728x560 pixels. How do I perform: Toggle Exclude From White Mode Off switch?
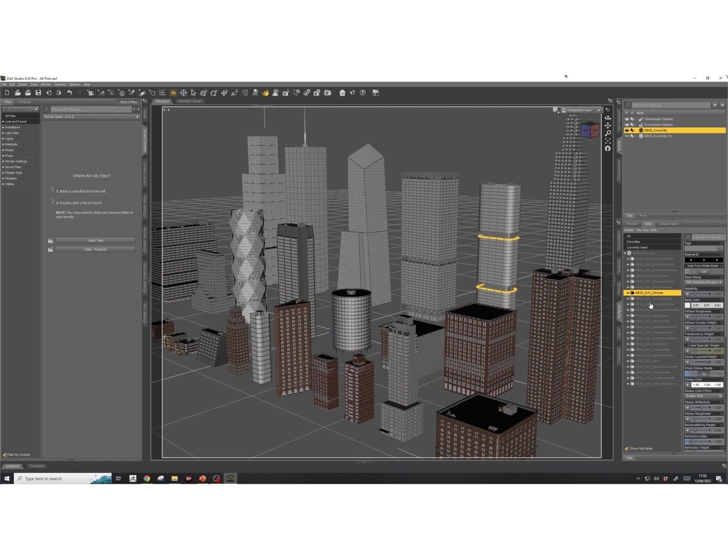704,272
